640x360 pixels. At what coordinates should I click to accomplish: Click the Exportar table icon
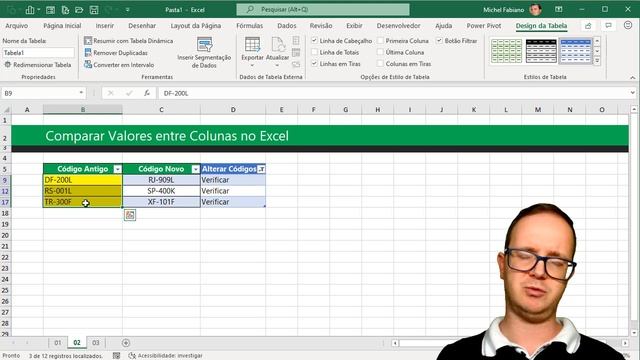click(x=252, y=44)
